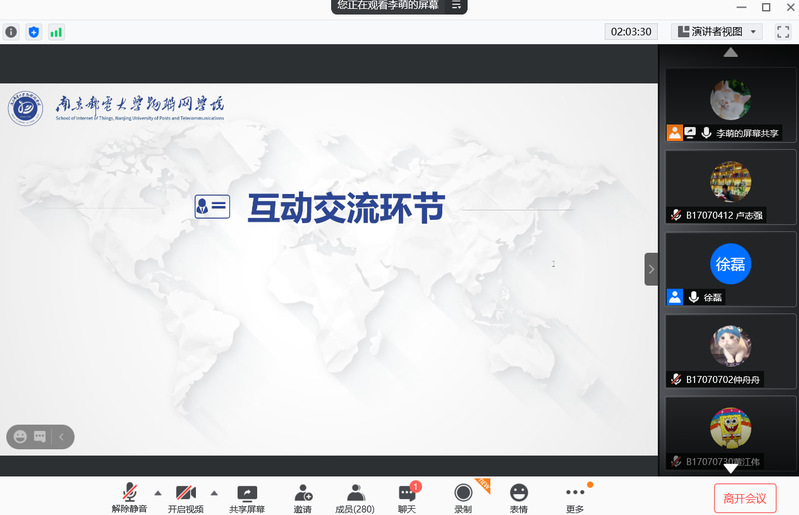This screenshot has height=515, width=799.
Task: Collapse the participant video sidebar
Action: [x=651, y=269]
